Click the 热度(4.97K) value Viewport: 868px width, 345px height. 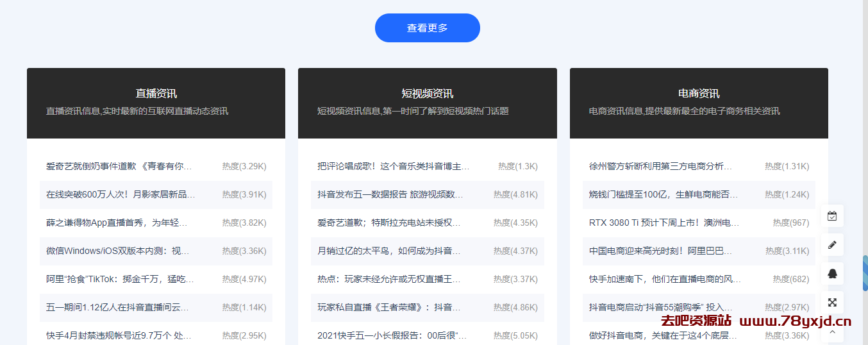[x=244, y=279]
